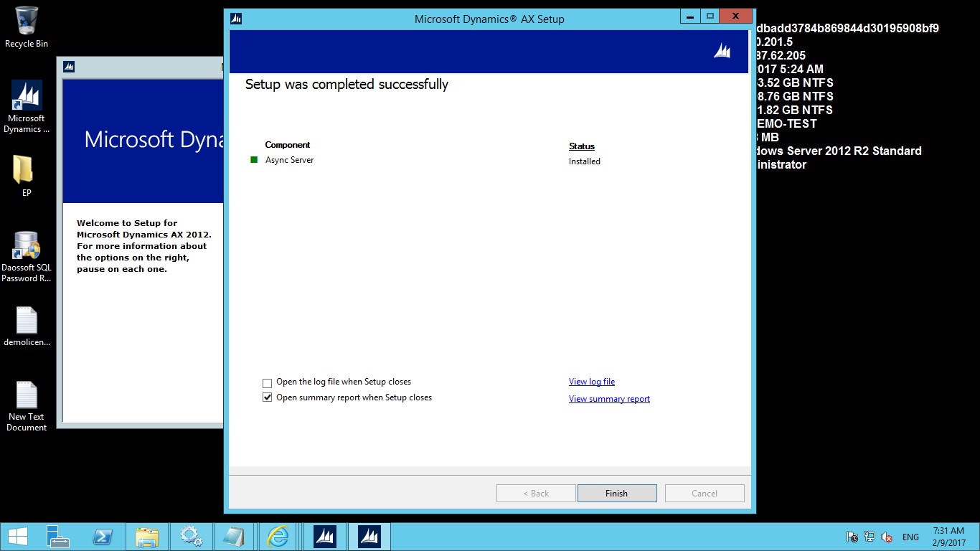Open the View summary report link
Viewport: 980px width, 551px height.
[609, 399]
